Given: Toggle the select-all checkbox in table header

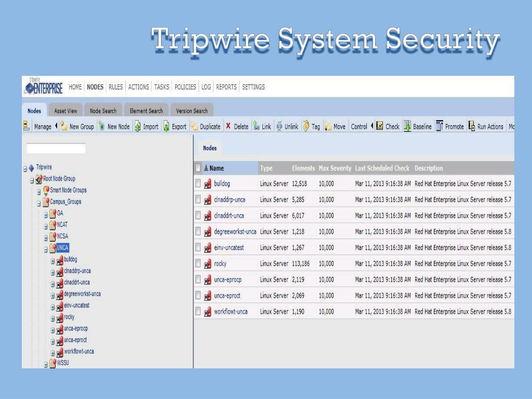Looking at the screenshot, I should [x=198, y=168].
